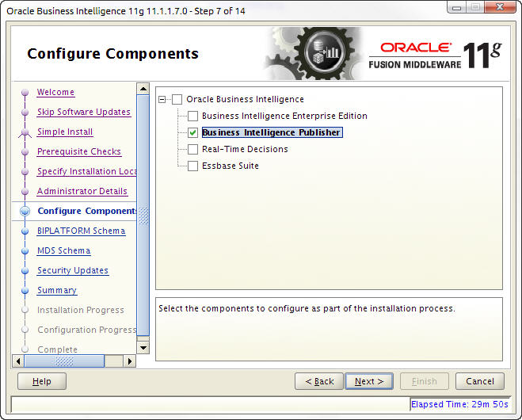Click the Welcome step bullet icon

click(25, 92)
